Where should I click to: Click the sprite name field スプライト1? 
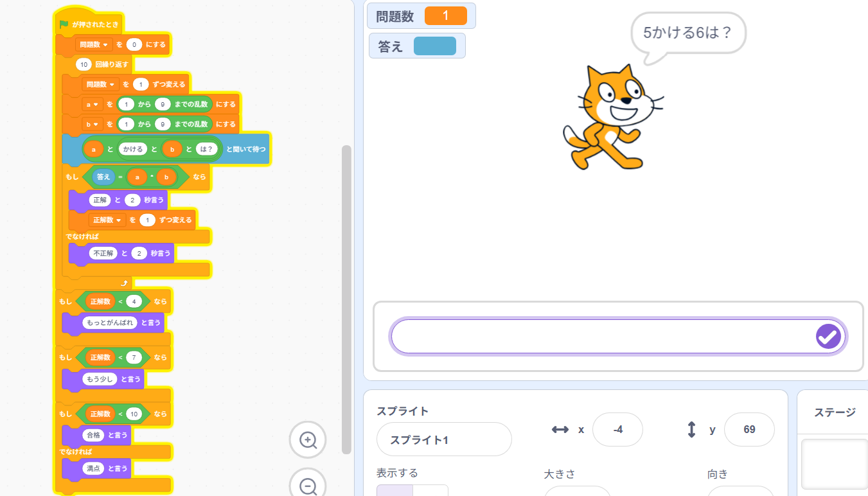444,439
